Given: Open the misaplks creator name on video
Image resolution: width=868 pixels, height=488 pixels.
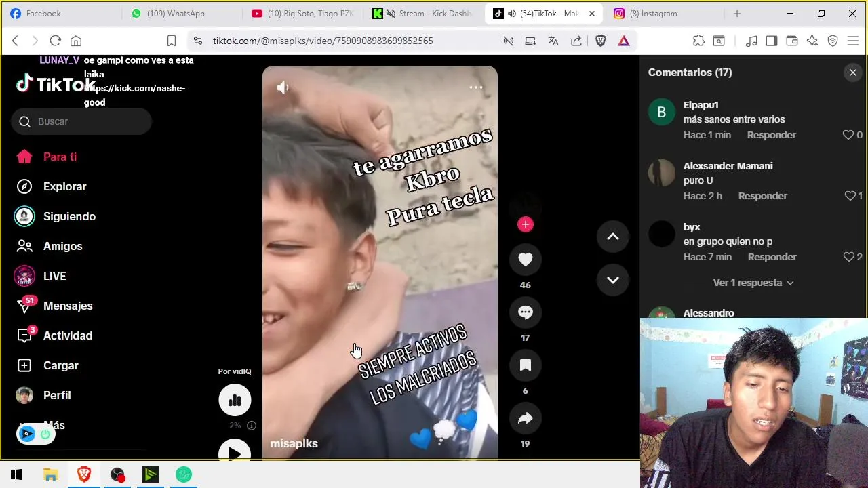Looking at the screenshot, I should [x=294, y=443].
